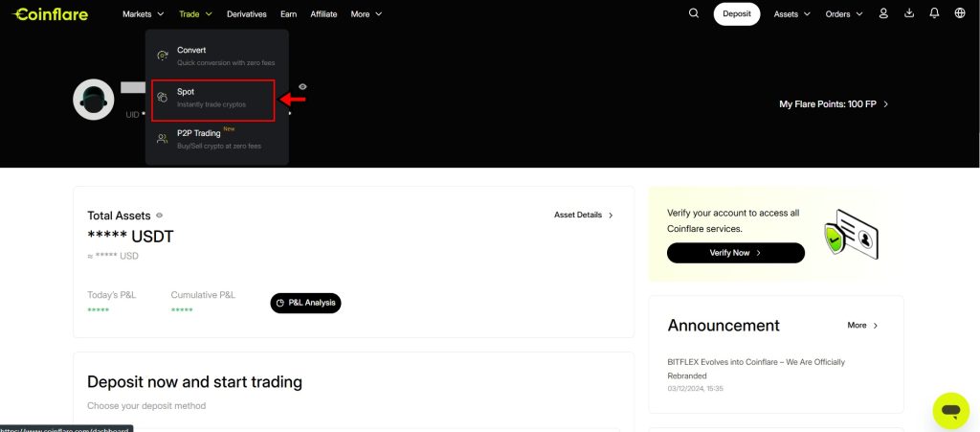Collapse the Trade dropdown menu
Screen dimensions: 980x432
195,13
